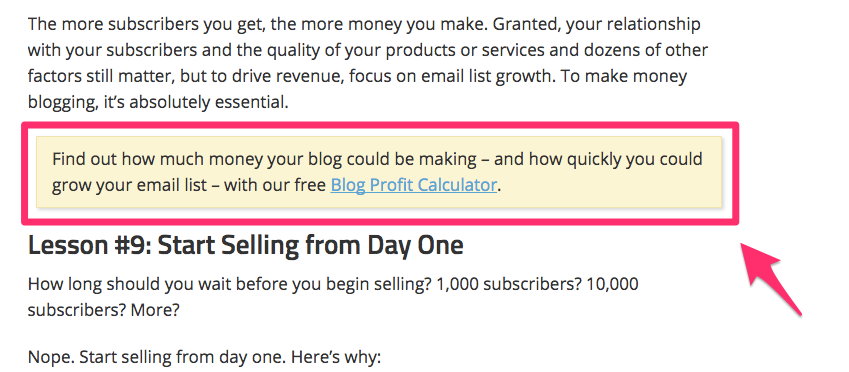Screen dimensions: 849x372
Task: Click the pink arrow annotation
Action: point(770,279)
